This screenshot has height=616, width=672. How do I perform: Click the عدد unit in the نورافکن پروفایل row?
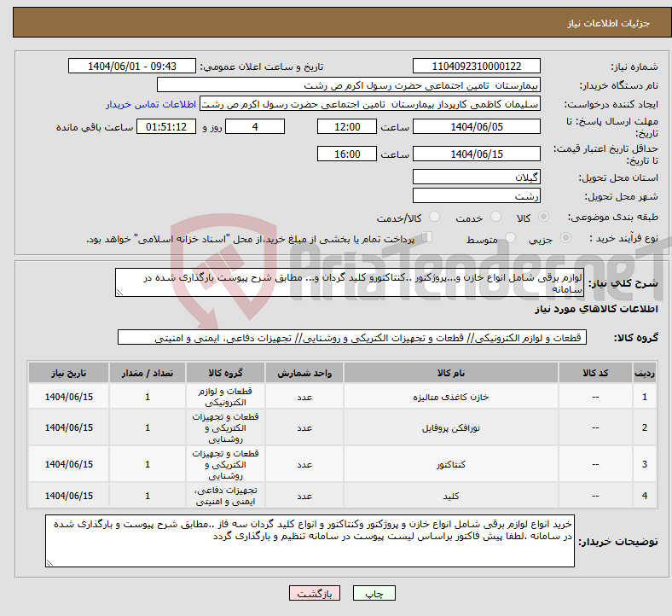(304, 427)
